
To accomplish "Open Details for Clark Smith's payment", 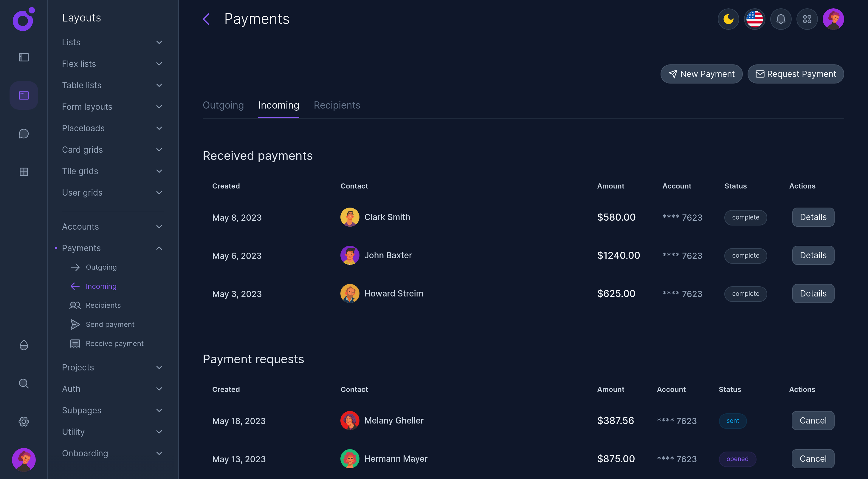I will tap(813, 217).
